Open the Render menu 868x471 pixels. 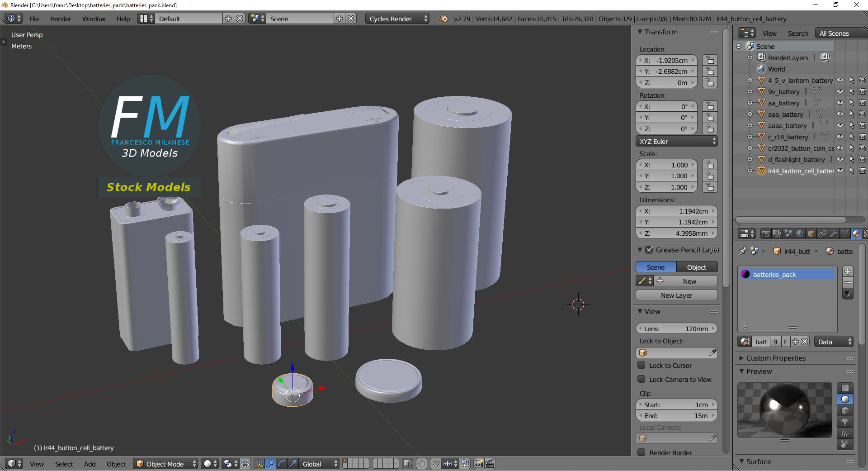(x=61, y=19)
